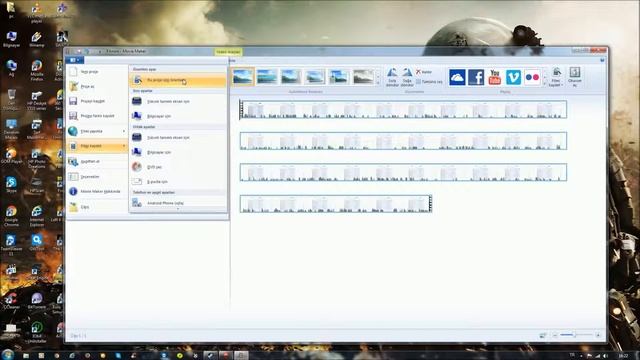Open Skype desktop shortcut
Screen dimensions: 640x360
pyautogui.click(x=11, y=185)
